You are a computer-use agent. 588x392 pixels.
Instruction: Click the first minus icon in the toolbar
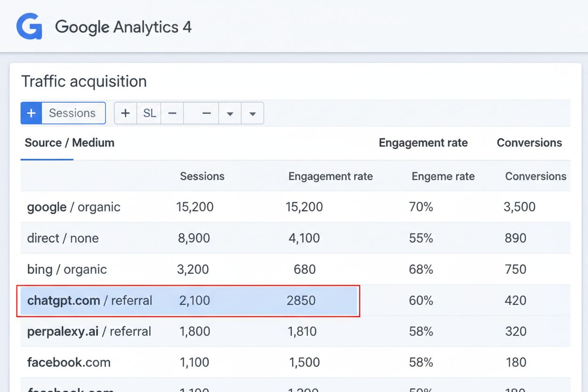172,113
